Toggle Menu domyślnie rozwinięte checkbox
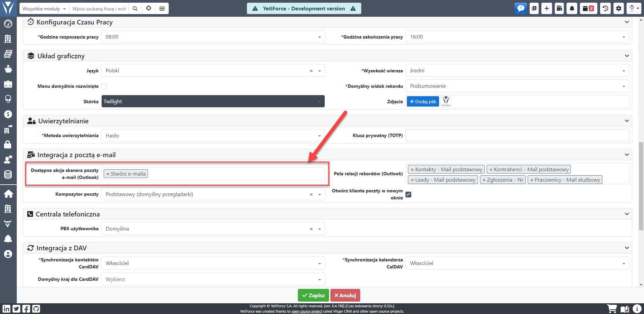This screenshot has height=314, width=644. pos(104,86)
